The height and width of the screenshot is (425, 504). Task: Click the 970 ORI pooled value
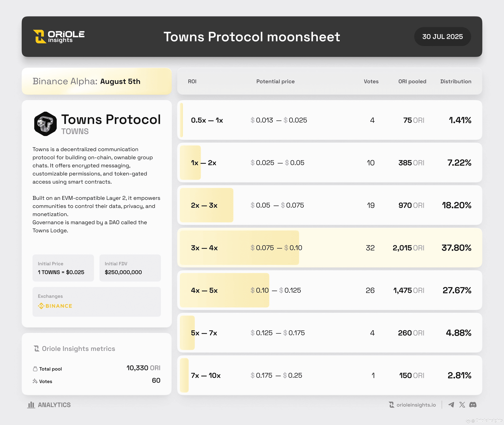point(411,205)
